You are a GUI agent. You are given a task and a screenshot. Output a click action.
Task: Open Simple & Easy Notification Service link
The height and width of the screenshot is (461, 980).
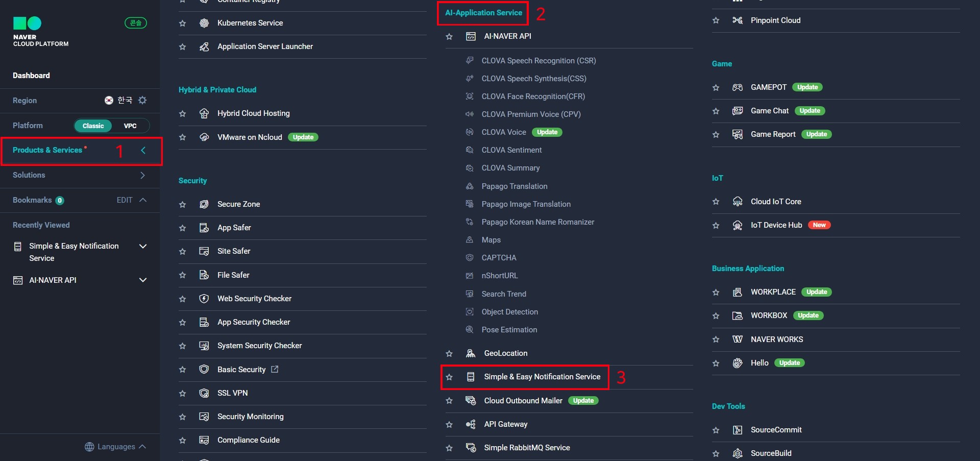[542, 377]
